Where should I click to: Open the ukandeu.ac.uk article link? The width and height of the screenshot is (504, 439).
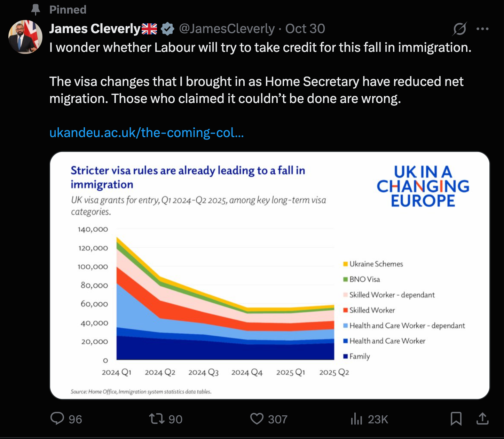pyautogui.click(x=147, y=133)
